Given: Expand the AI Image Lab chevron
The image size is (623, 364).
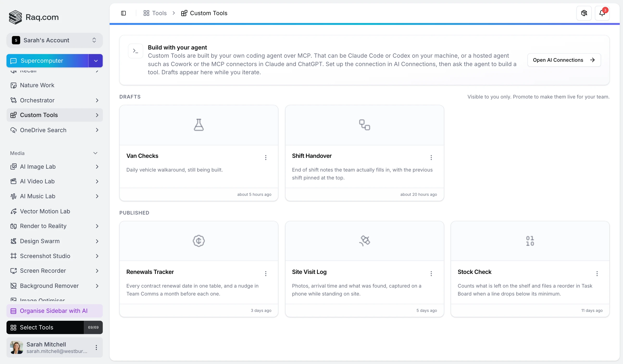Looking at the screenshot, I should coord(97,167).
